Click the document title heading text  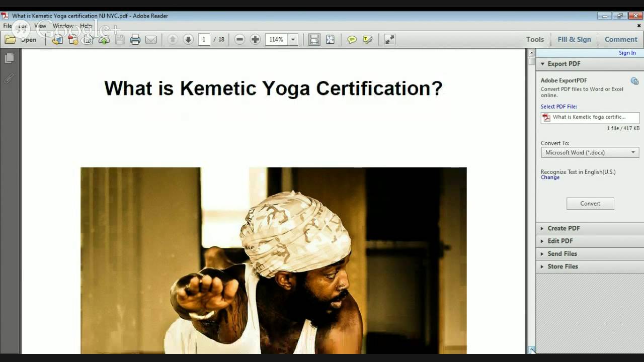click(x=273, y=88)
